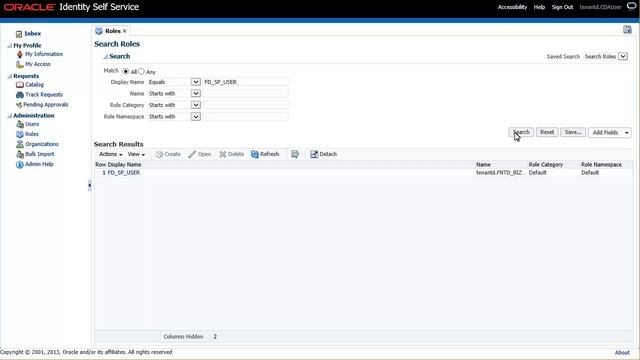This screenshot has height=360, width=640.
Task: Click the Track Requests icon
Action: [20, 95]
